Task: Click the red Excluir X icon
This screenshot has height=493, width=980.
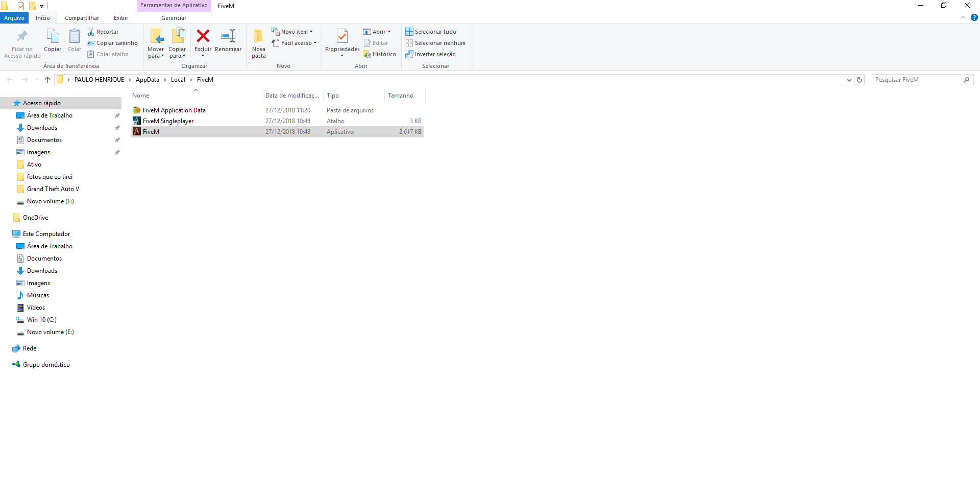Action: pyautogui.click(x=203, y=36)
